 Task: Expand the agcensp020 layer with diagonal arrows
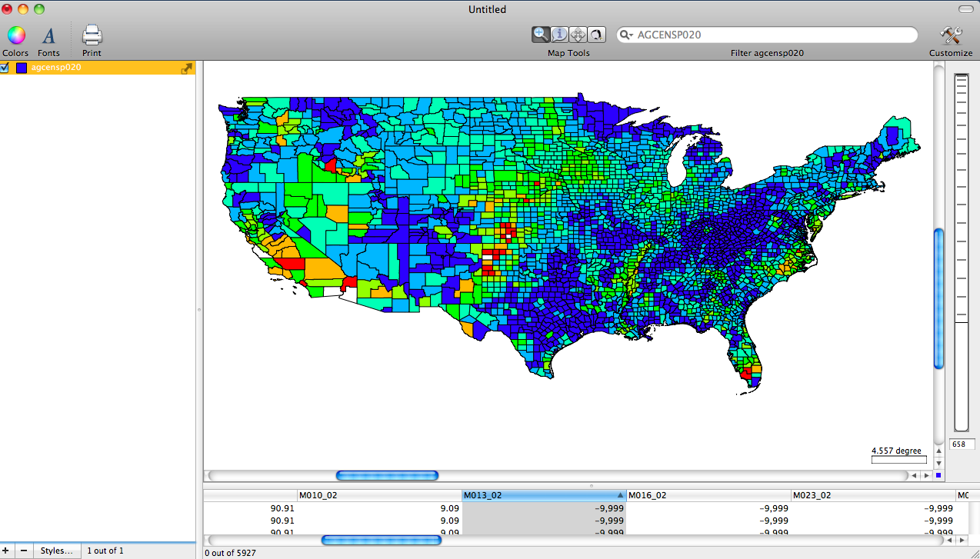point(186,68)
